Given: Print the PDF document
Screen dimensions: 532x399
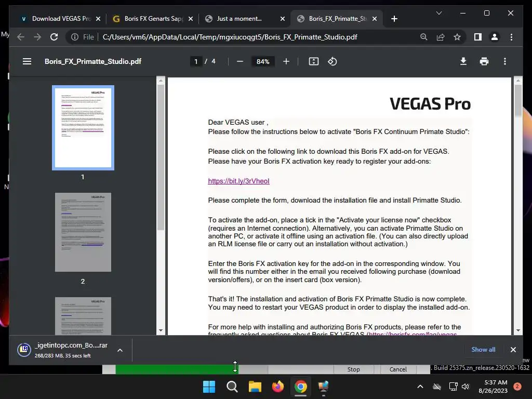Looking at the screenshot, I should pos(484,61).
